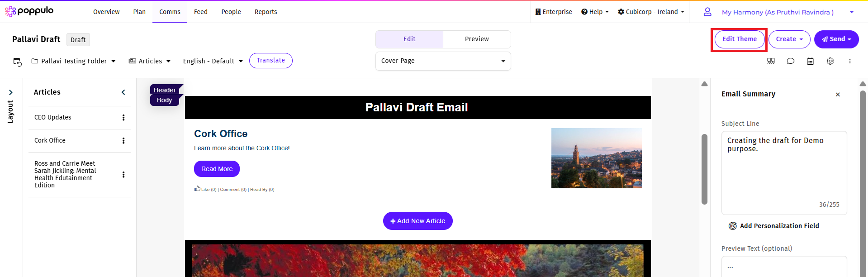Open the calendar schedule icon

coord(810,61)
